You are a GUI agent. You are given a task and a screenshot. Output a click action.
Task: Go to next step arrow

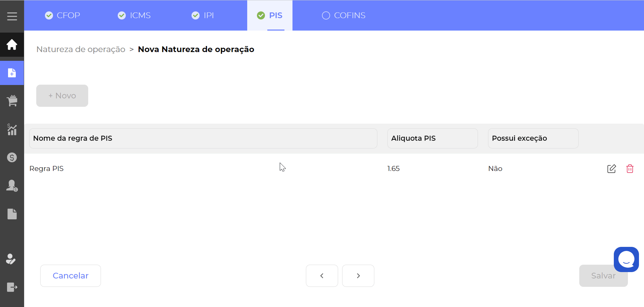[x=358, y=276]
